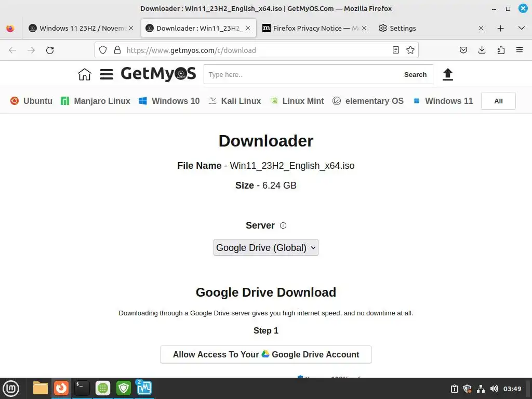
Task: Show site security padlock info
Action: point(117,50)
